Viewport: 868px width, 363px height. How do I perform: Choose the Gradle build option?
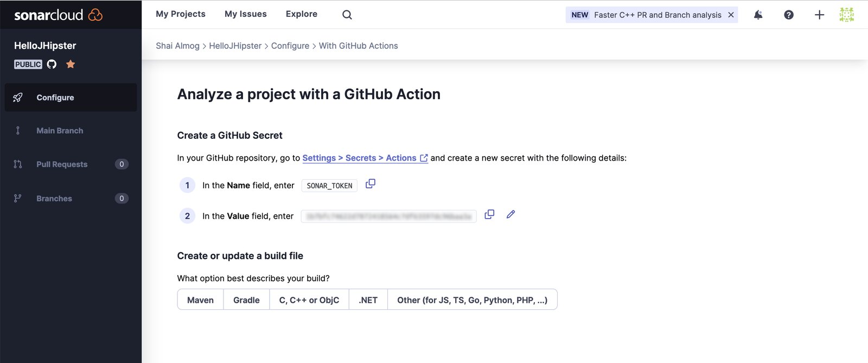(x=246, y=300)
